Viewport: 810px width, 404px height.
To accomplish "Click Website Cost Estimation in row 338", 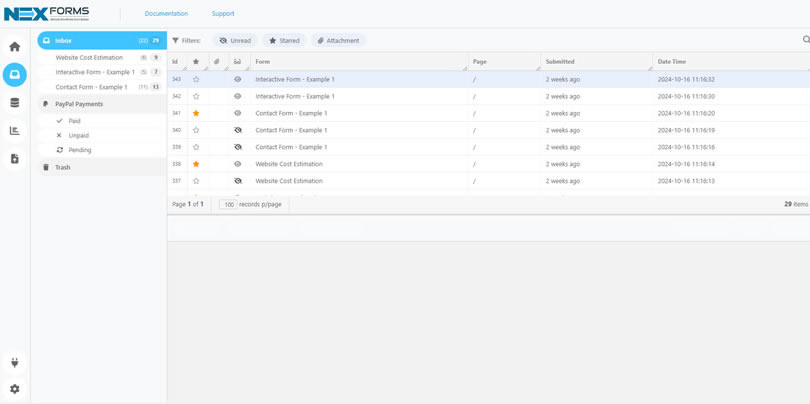I will tap(289, 164).
